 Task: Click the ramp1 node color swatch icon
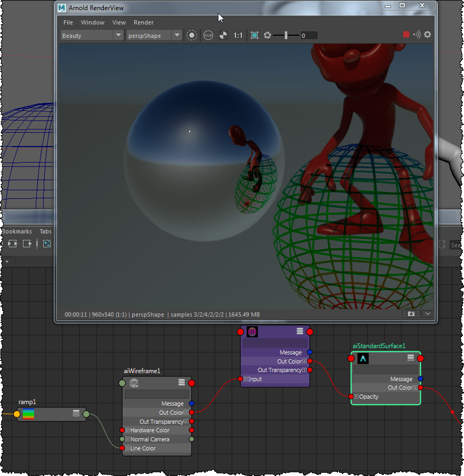pos(29,414)
